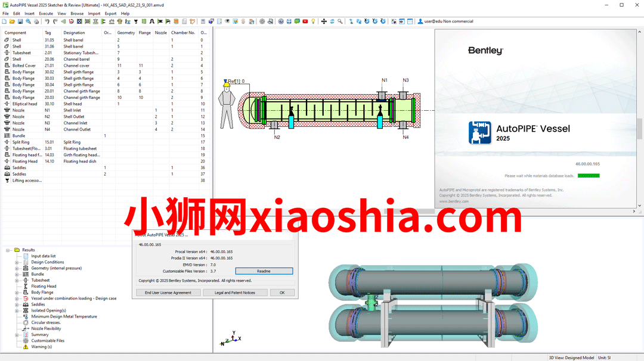Click the lifebuoy help icon
Viewport: 644px width, 361px height.
pos(289,21)
